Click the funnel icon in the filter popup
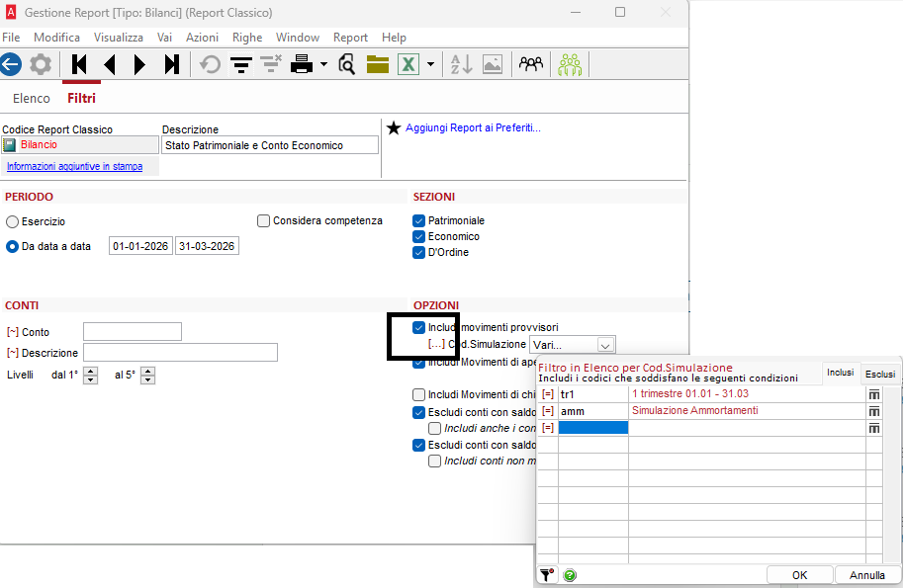 [x=547, y=575]
